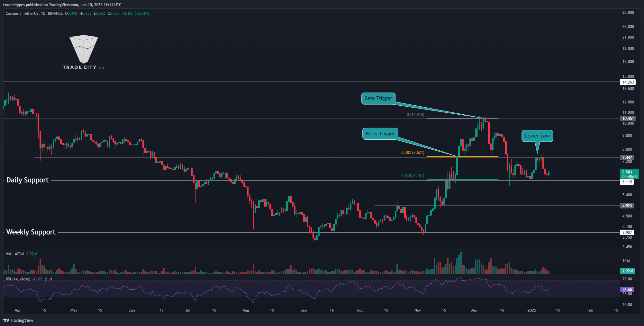Select the Lower Low callout

[537, 136]
